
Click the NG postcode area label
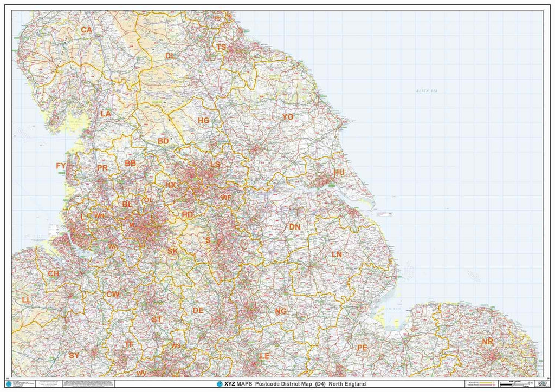(x=281, y=311)
